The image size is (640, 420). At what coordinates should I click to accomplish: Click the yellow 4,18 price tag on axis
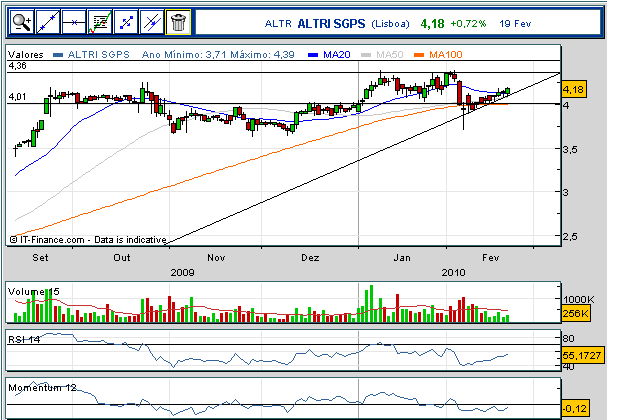coord(574,89)
